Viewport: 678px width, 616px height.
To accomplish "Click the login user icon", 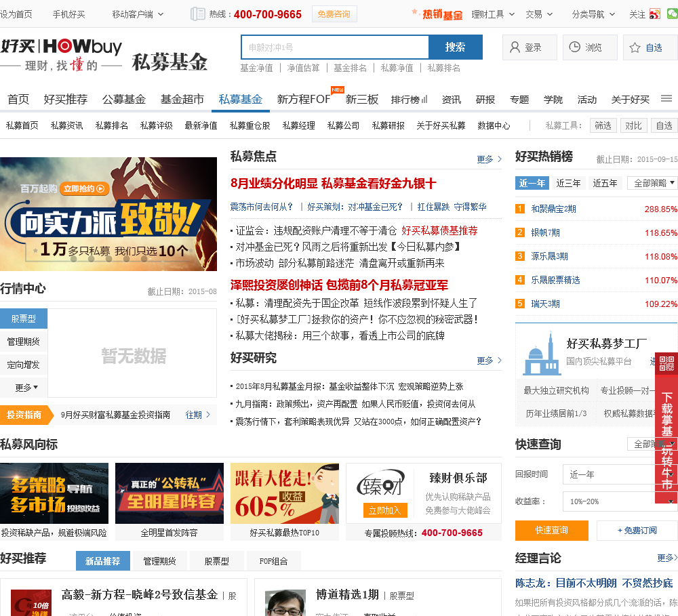I will pos(515,47).
